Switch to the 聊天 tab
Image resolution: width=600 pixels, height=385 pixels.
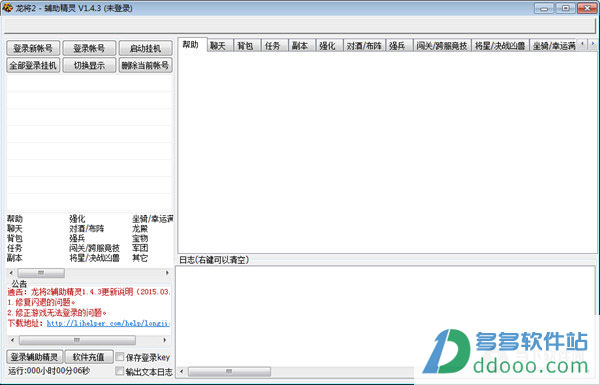pyautogui.click(x=219, y=46)
